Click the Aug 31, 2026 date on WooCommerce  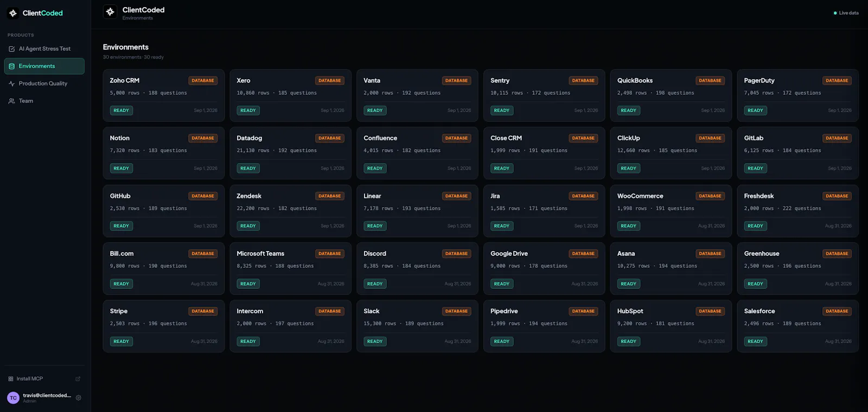click(x=711, y=226)
